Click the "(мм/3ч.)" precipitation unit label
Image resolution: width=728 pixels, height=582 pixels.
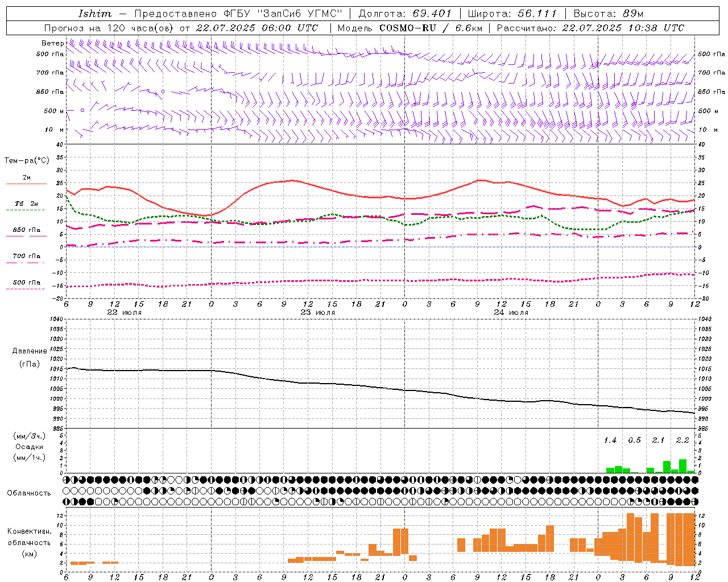click(x=30, y=436)
